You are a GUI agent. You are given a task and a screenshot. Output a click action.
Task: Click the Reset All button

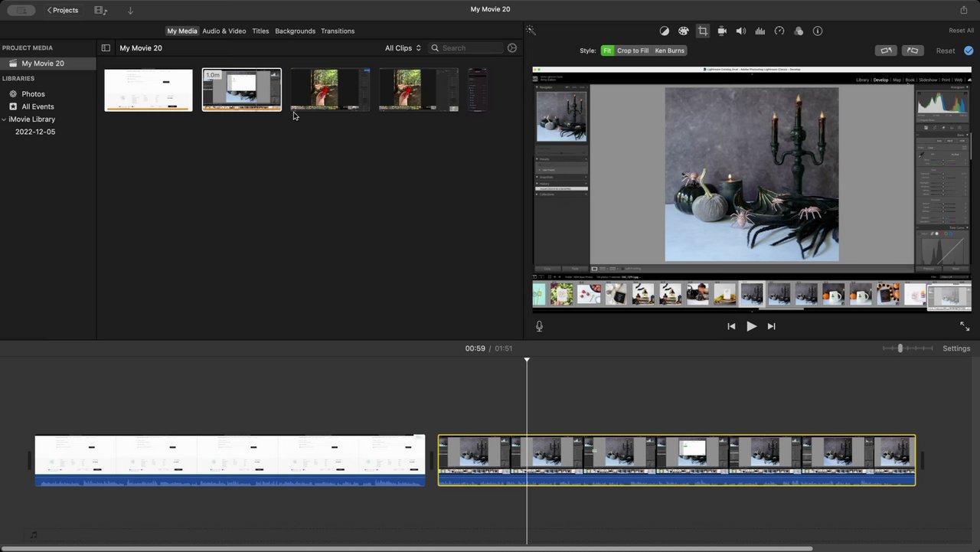961,31
